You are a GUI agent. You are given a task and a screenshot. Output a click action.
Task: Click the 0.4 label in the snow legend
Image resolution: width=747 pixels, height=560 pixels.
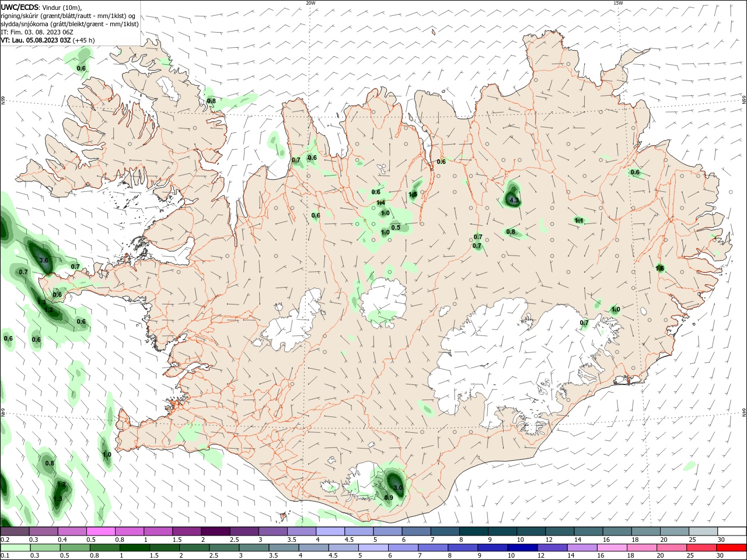tap(62, 540)
